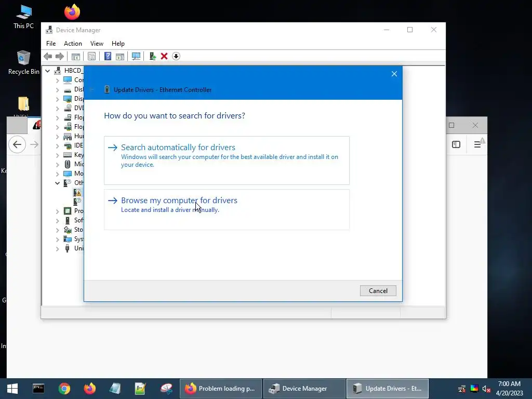Open the View menu
The height and width of the screenshot is (399, 532).
(97, 44)
